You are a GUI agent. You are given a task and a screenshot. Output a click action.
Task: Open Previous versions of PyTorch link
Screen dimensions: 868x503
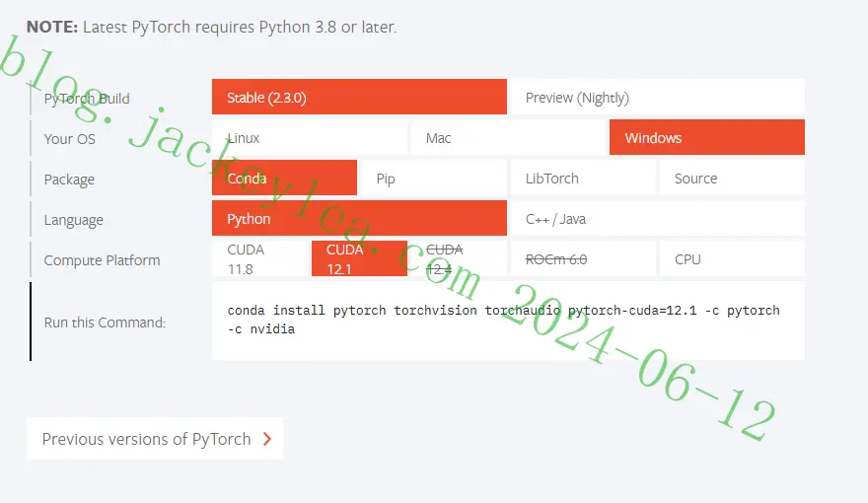155,438
